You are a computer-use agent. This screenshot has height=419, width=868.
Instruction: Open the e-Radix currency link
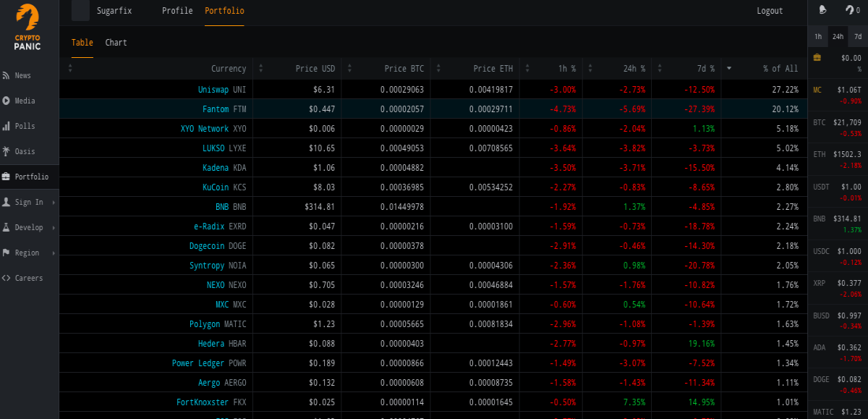pos(209,227)
